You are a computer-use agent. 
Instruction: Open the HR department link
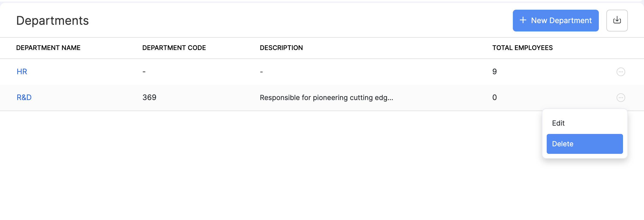pyautogui.click(x=22, y=72)
